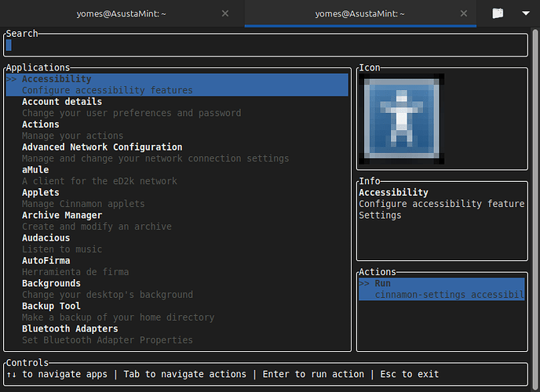540x392 pixels.
Task: Select the Archive Manager entry
Action: [x=62, y=216]
